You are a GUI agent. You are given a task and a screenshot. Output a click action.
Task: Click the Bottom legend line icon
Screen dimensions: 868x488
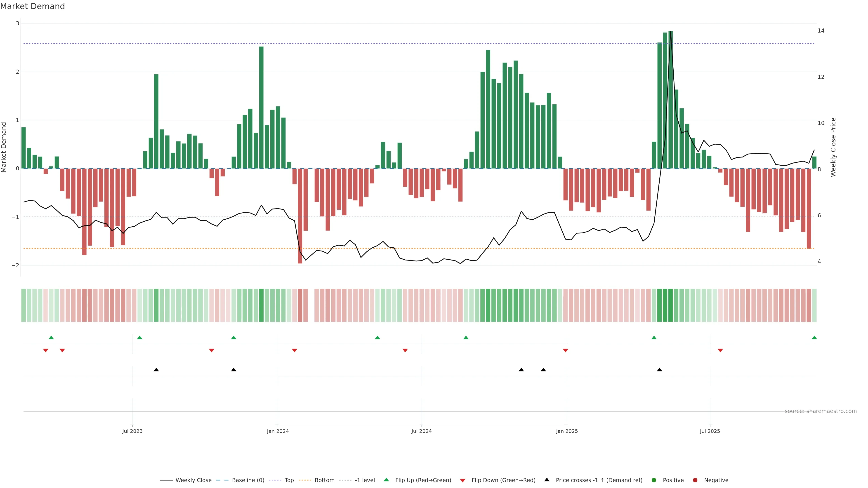coord(305,480)
